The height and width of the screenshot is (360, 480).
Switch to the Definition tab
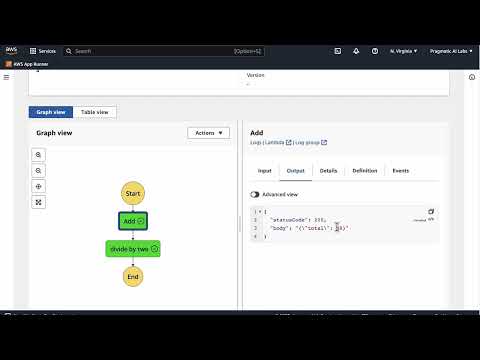(x=365, y=171)
